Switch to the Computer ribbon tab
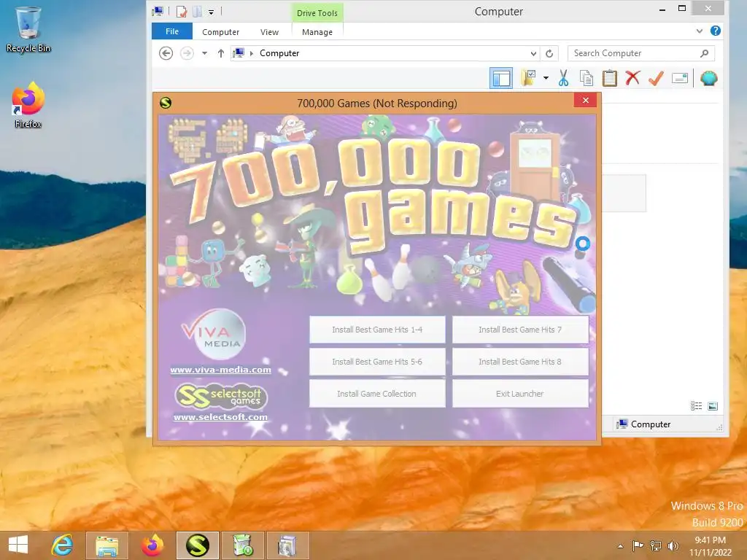 click(x=220, y=32)
